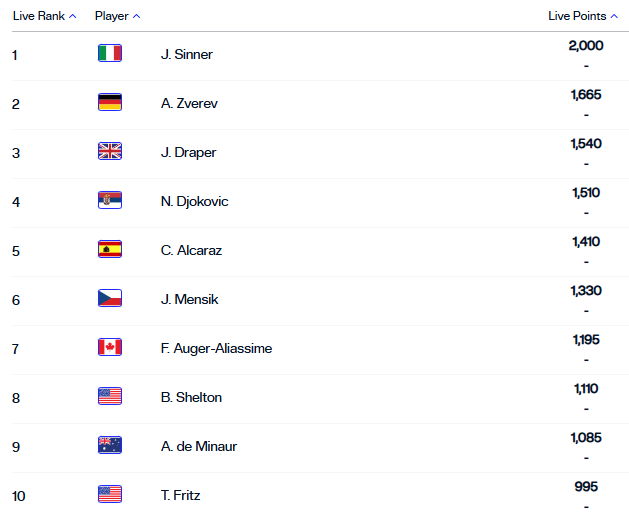This screenshot has width=629, height=520.
Task: Sort the table by Player column header
Action: pyautogui.click(x=117, y=16)
